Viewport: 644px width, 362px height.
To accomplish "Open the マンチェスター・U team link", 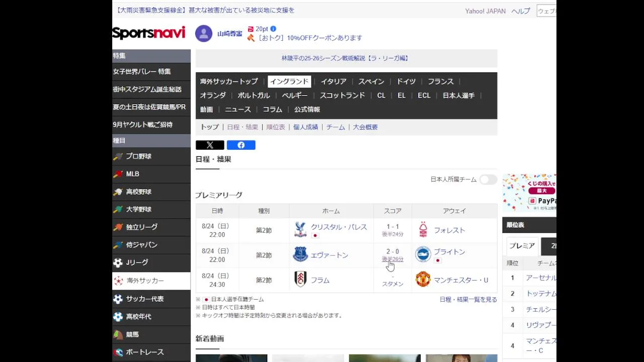I will [461, 280].
